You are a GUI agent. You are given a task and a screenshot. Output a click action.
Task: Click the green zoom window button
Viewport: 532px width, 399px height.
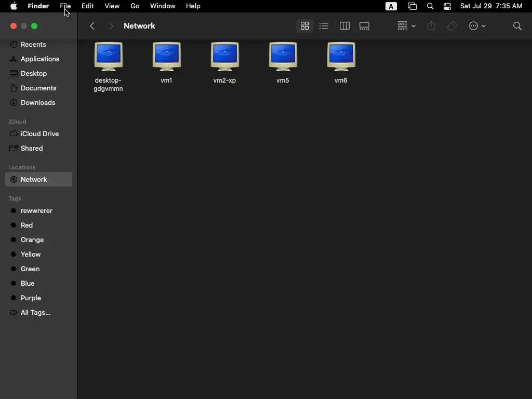point(34,26)
